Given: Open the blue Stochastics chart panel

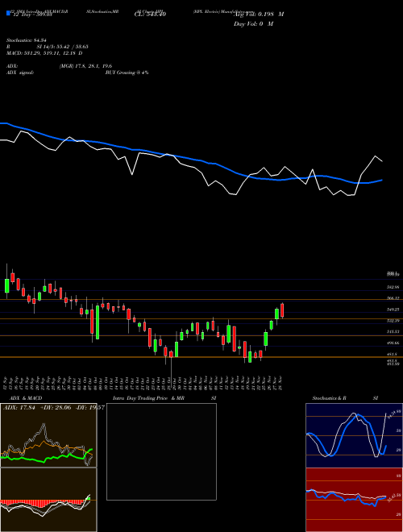Looking at the screenshot, I should (354, 435).
